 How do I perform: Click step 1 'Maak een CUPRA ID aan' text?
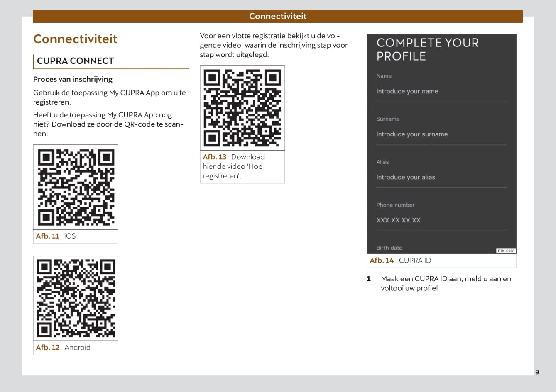446,283
